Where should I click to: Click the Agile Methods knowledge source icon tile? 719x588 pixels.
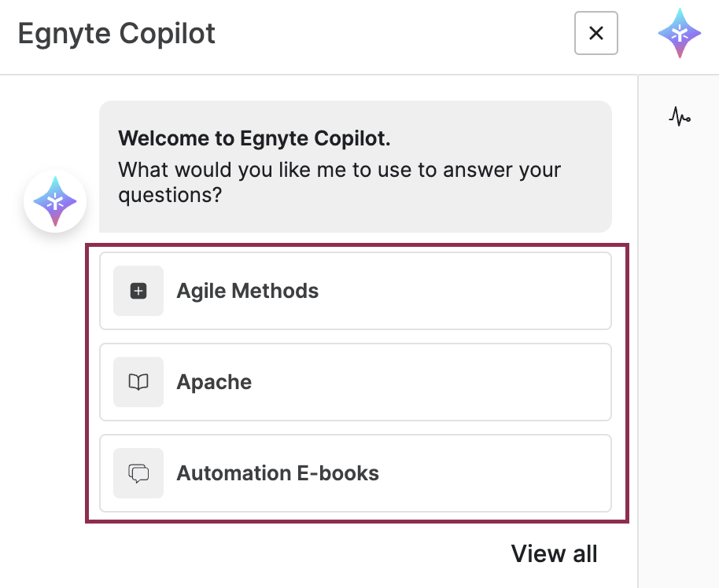[x=138, y=290]
